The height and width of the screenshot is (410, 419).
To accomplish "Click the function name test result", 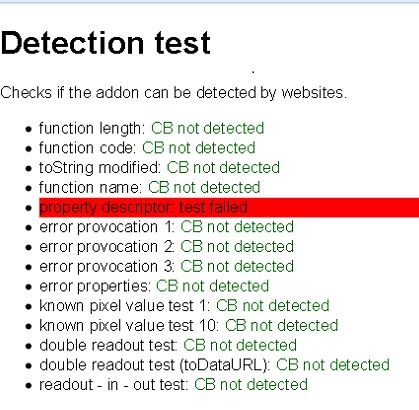I will [149, 187].
